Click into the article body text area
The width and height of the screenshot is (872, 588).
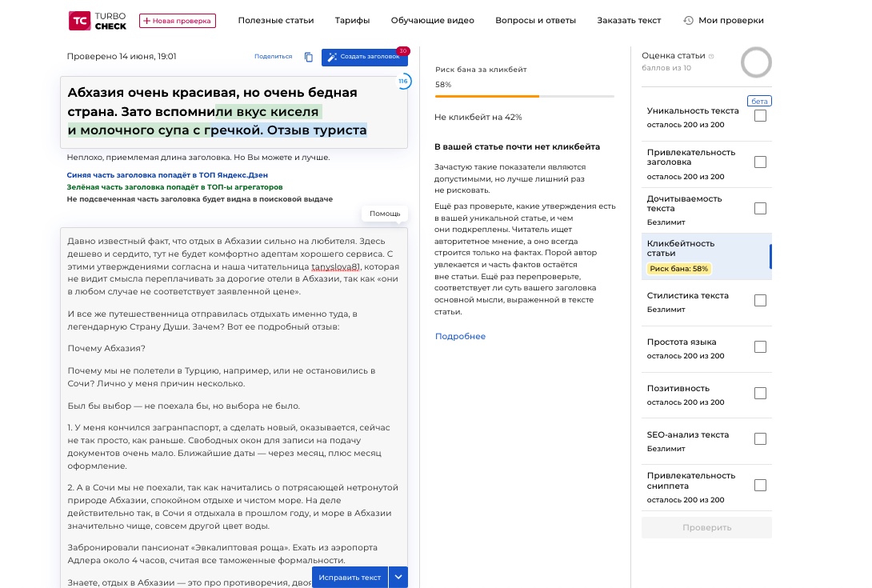234,408
